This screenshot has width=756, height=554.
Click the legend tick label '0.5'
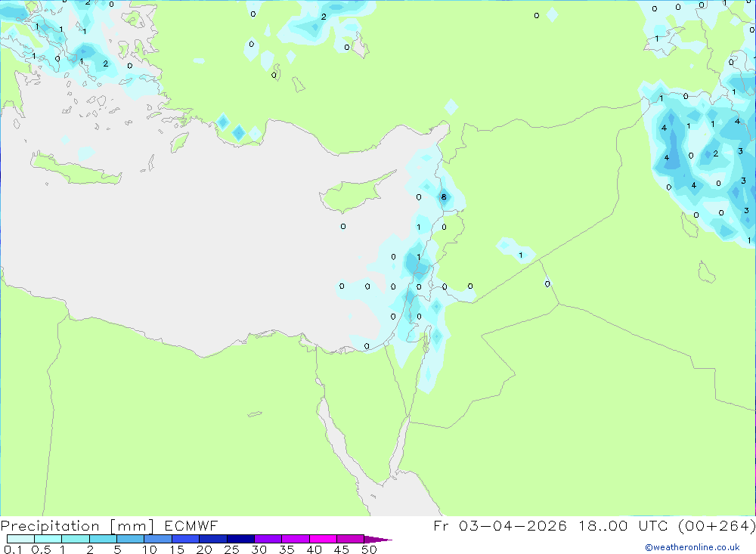pos(41,549)
